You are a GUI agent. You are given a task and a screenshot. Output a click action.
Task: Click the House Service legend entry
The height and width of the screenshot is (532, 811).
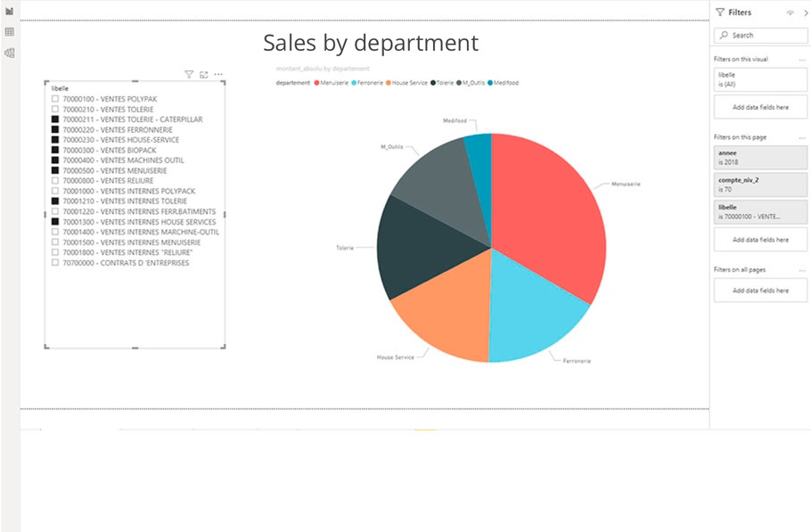(408, 83)
